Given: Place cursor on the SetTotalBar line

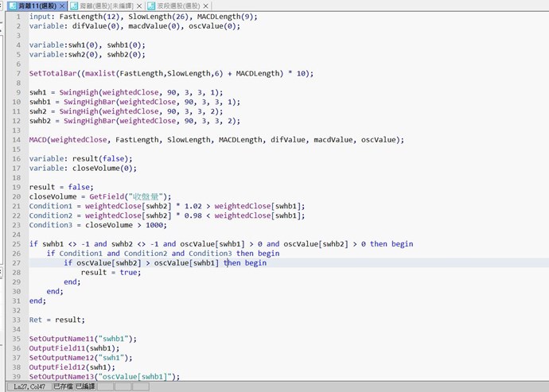Looking at the screenshot, I should [171, 73].
